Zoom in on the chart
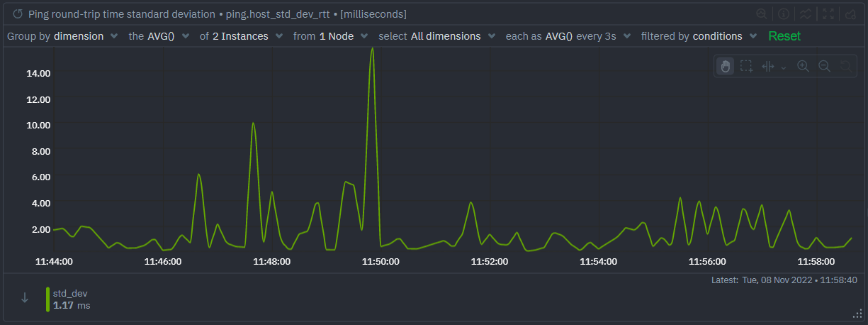This screenshot has height=325, width=868. [803, 66]
